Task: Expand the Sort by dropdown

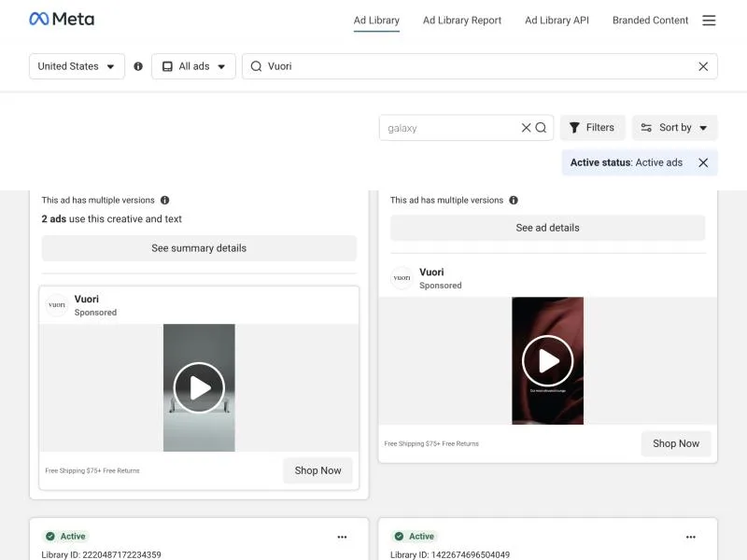Action: pos(674,128)
